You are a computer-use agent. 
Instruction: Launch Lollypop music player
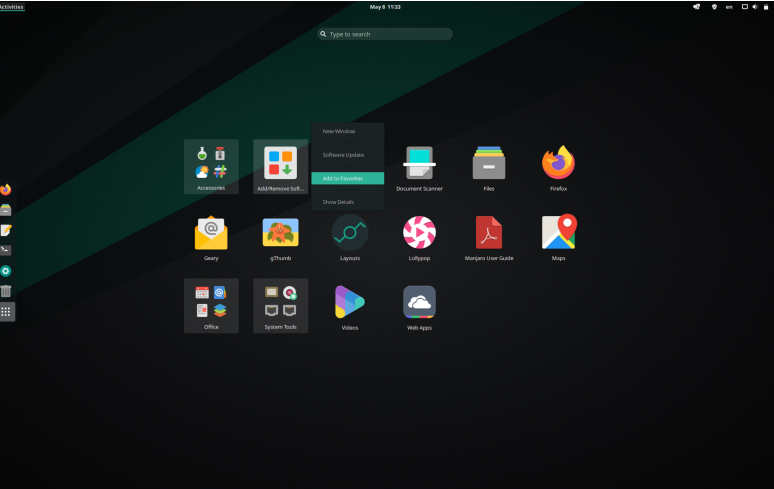tap(419, 237)
